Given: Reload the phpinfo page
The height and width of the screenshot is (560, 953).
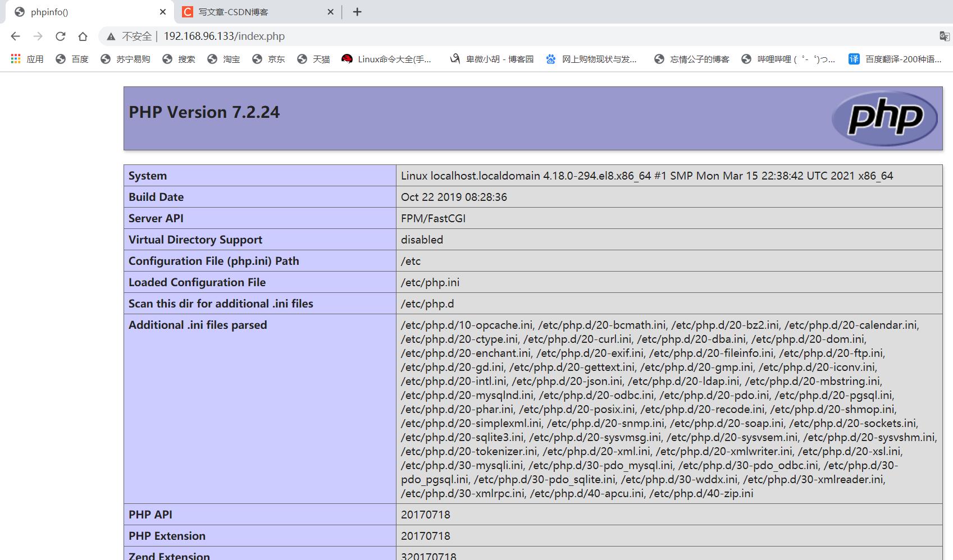Looking at the screenshot, I should coord(60,36).
